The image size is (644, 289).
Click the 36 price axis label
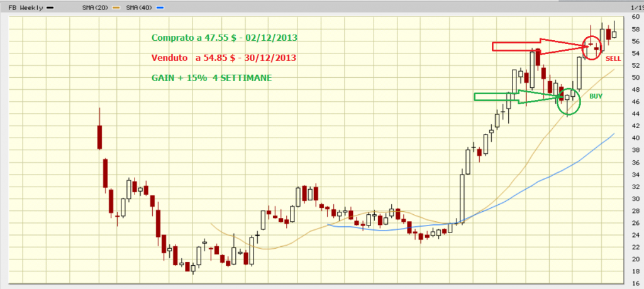(x=636, y=163)
